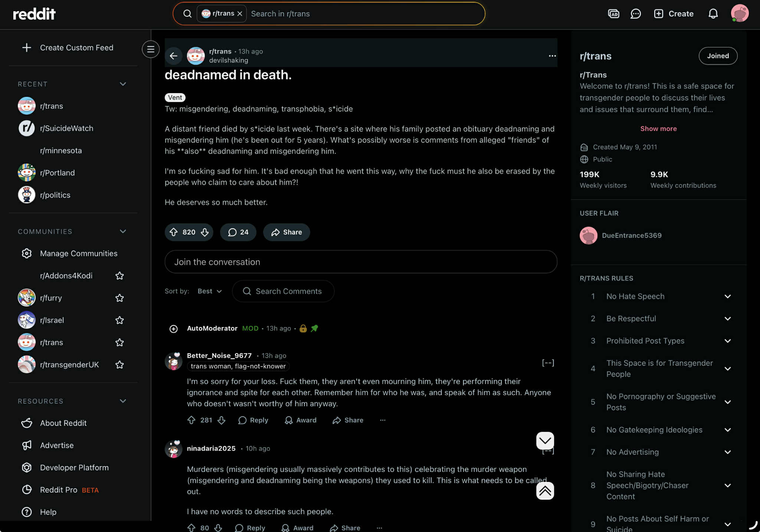Collapse the Recent section
The width and height of the screenshot is (760, 532).
[123, 84]
